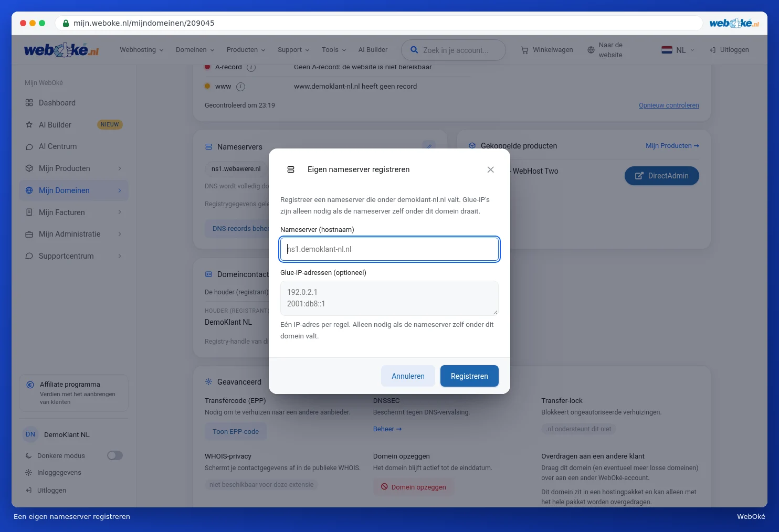Click the info icon next to A-record

pyautogui.click(x=251, y=67)
